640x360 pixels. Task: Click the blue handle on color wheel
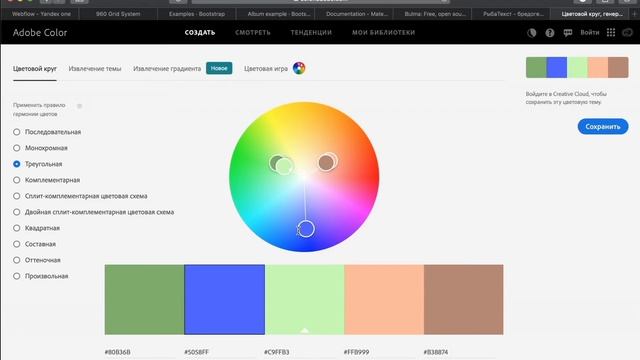coord(306,229)
